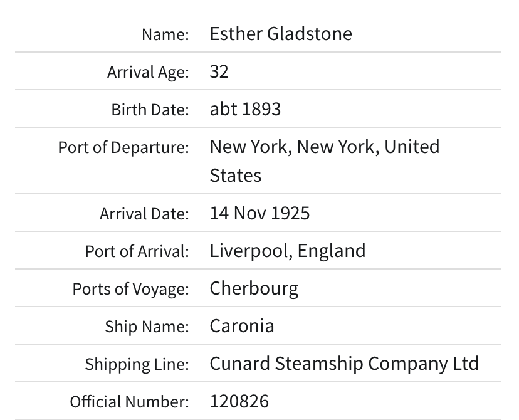Click the Cherbourg voyage port value
Image resolution: width=519 pixels, height=420 pixels.
coord(254,288)
